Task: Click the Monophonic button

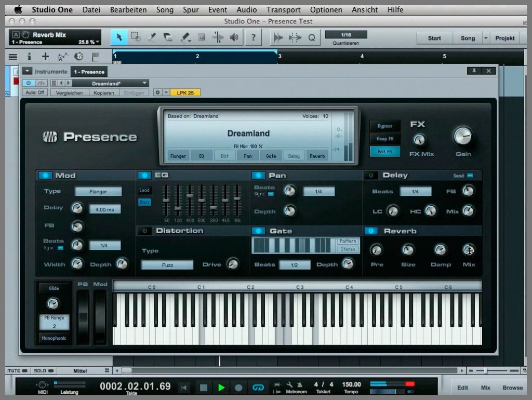Action: pyautogui.click(x=54, y=338)
